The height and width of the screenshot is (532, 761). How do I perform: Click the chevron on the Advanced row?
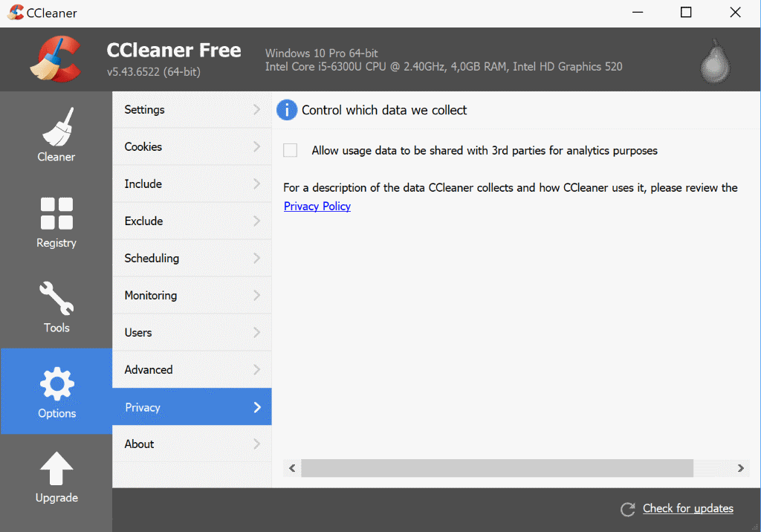256,369
